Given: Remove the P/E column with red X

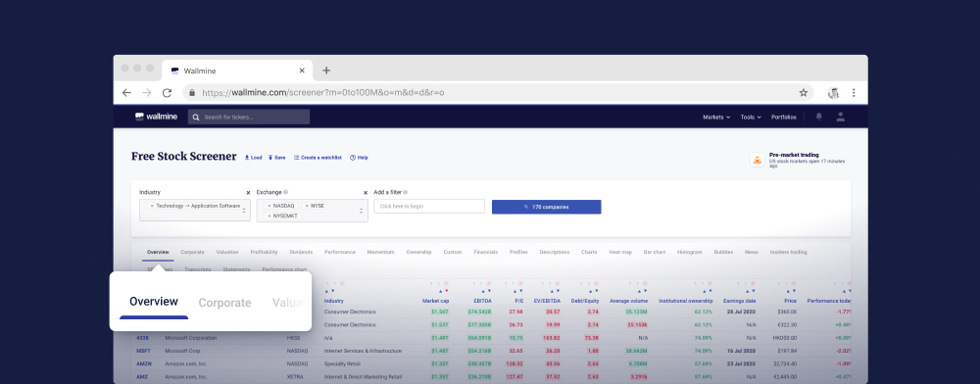Looking at the screenshot, I should pos(521,283).
